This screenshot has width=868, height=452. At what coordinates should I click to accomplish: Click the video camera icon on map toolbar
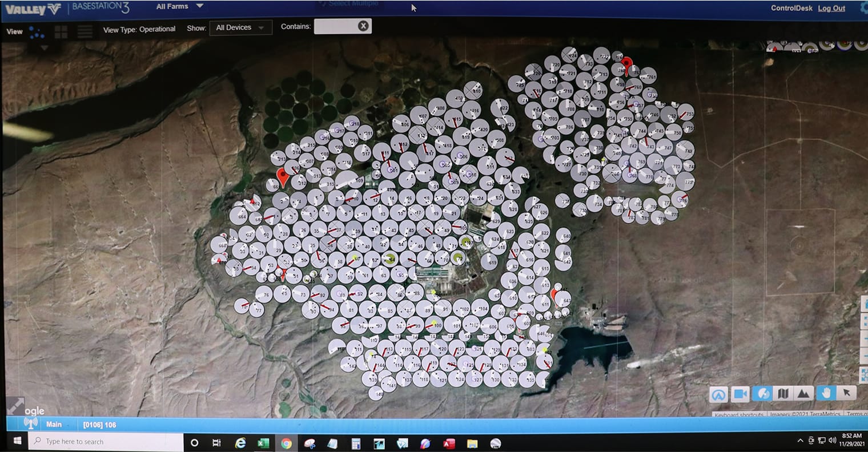740,394
